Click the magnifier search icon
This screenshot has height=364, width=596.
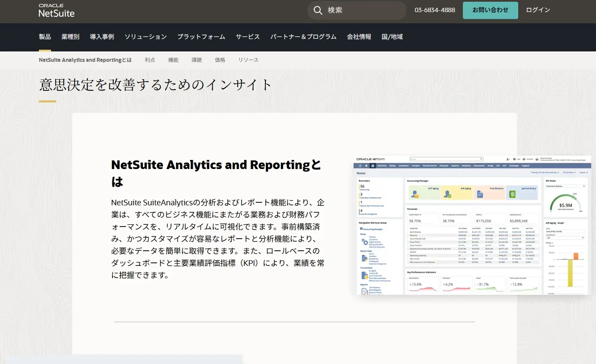point(318,10)
